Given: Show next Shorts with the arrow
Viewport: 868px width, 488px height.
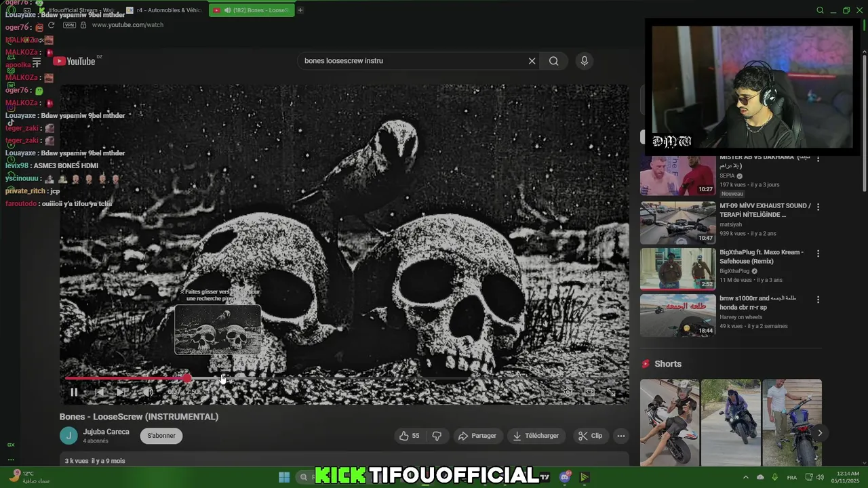Looking at the screenshot, I should point(820,432).
